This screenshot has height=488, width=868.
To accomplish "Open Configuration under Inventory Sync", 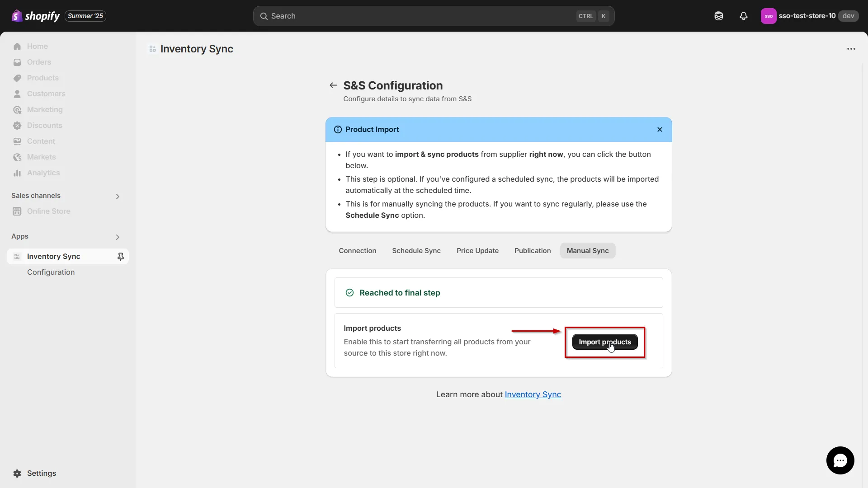I will (51, 272).
